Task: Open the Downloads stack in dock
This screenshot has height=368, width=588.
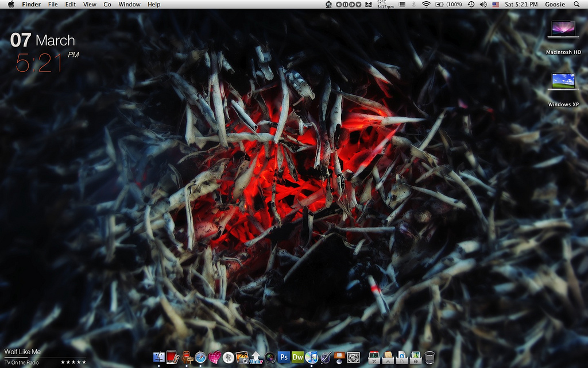Action: click(416, 357)
